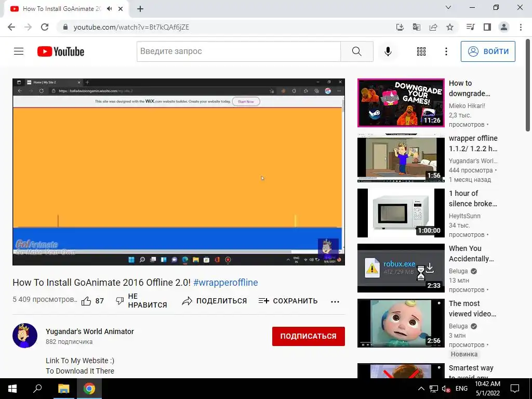
Task: Install app icon in address bar
Action: click(x=400, y=27)
